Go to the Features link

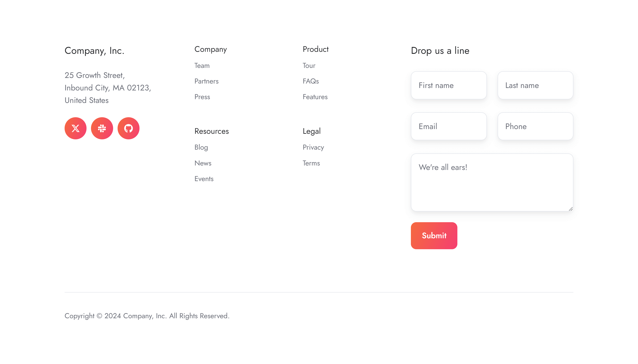[x=315, y=97]
